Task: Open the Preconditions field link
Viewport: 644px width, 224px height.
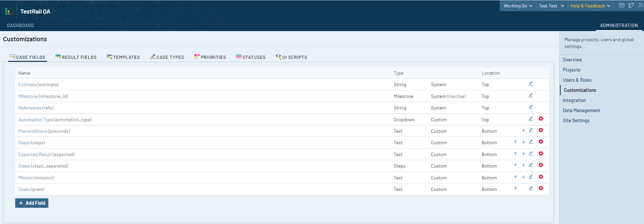Action: 32,131
